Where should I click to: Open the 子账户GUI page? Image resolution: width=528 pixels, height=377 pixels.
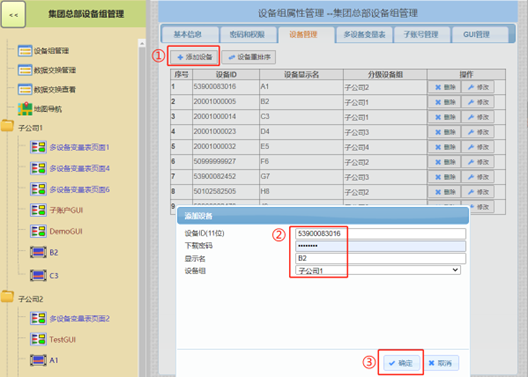click(x=56, y=210)
